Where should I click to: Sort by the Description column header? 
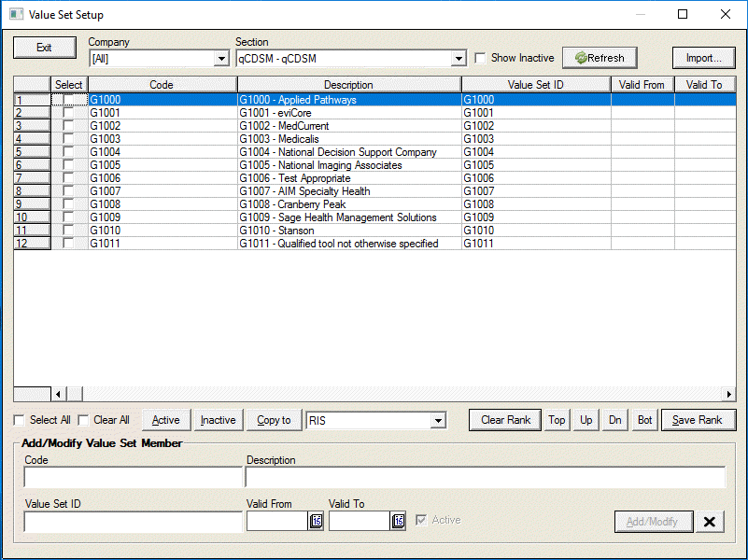348,85
